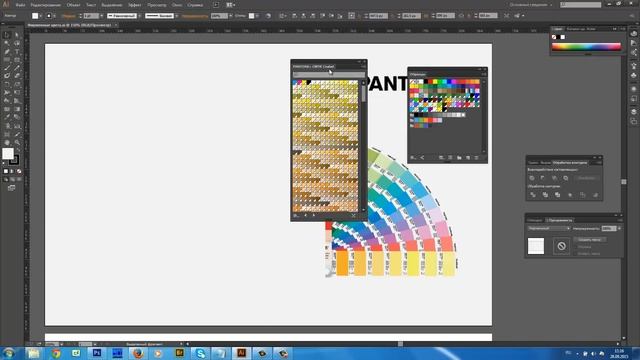This screenshot has height=360, width=640.
Task: Enable Draw Behind mode in tools panel
Action: coord(12,179)
